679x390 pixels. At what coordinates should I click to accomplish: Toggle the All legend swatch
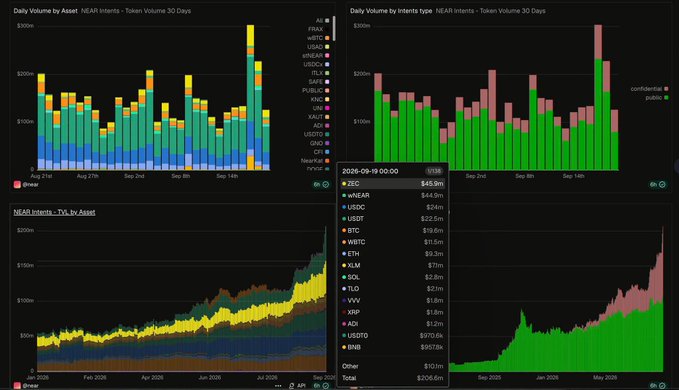click(327, 20)
